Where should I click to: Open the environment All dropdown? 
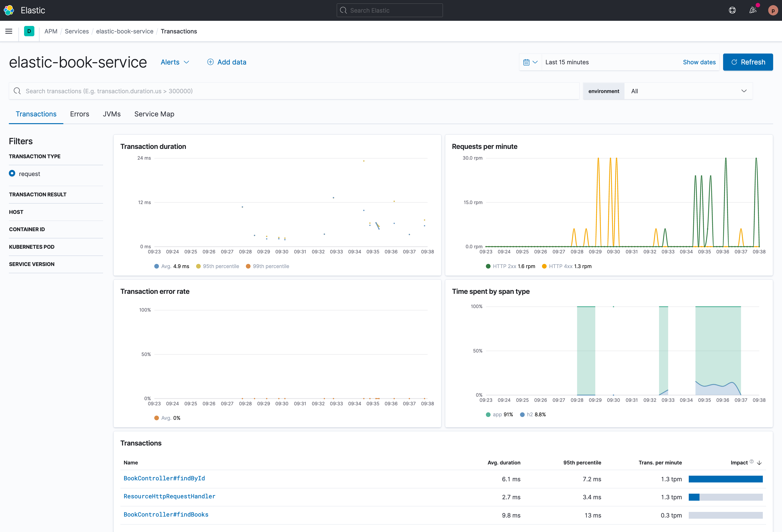(x=688, y=91)
